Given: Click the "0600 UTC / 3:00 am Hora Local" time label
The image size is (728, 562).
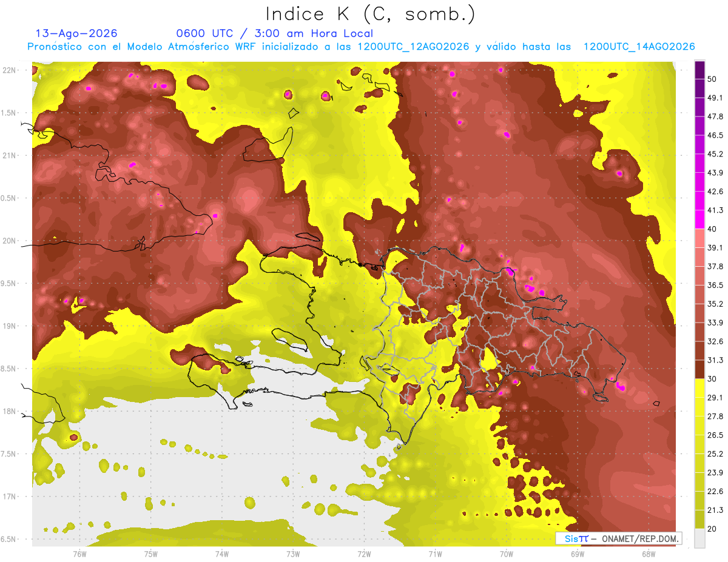Looking at the screenshot, I should pyautogui.click(x=274, y=33).
